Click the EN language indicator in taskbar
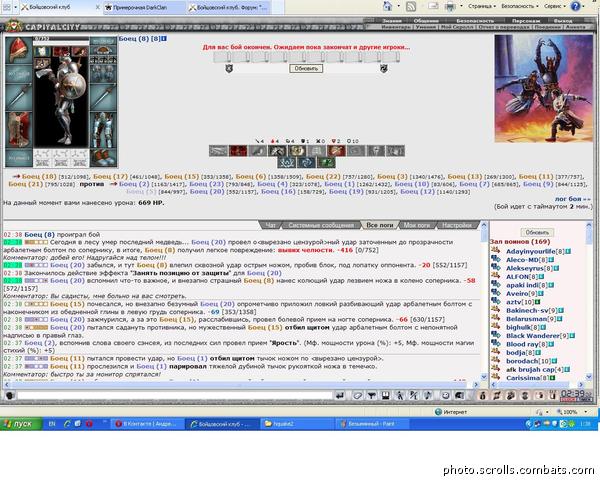This screenshot has height=480, width=600. coord(52,424)
